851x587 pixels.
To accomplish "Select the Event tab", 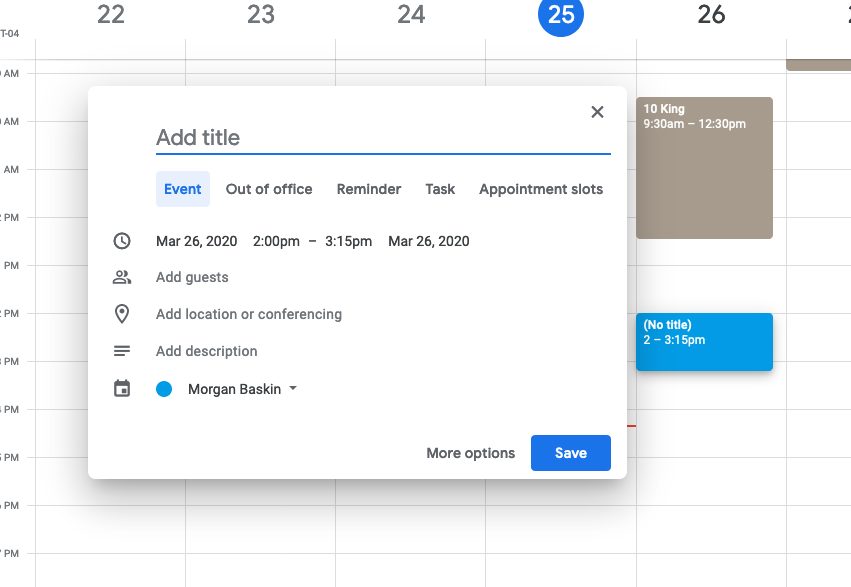I will [182, 189].
